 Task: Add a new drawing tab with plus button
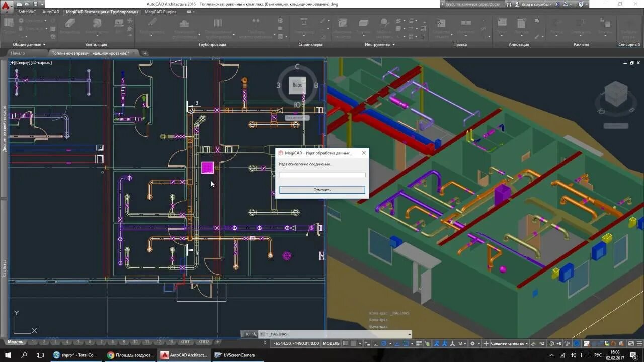pyautogui.click(x=145, y=53)
